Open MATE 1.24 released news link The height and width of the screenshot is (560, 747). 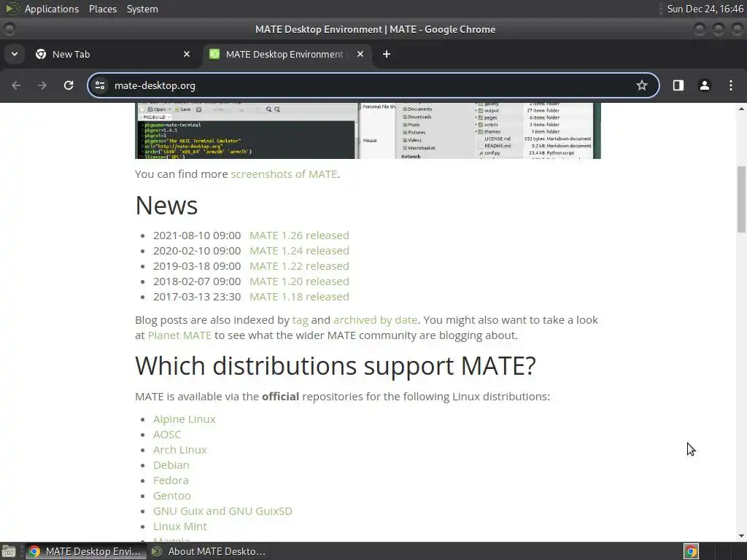pos(299,251)
